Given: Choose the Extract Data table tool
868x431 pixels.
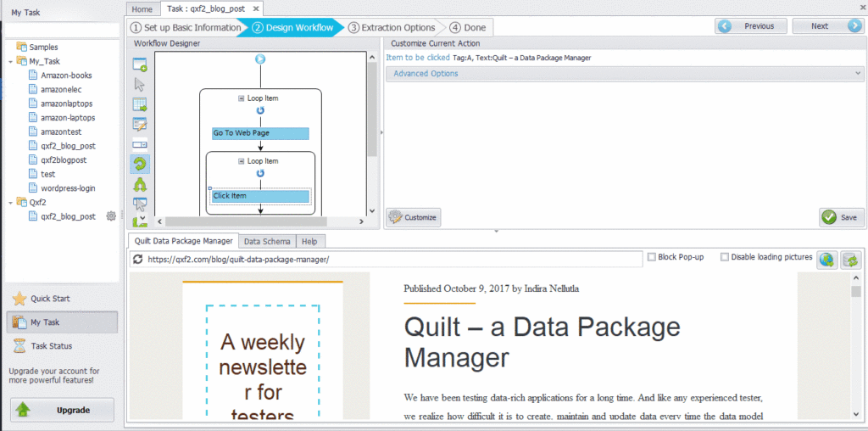Looking at the screenshot, I should pyautogui.click(x=140, y=104).
